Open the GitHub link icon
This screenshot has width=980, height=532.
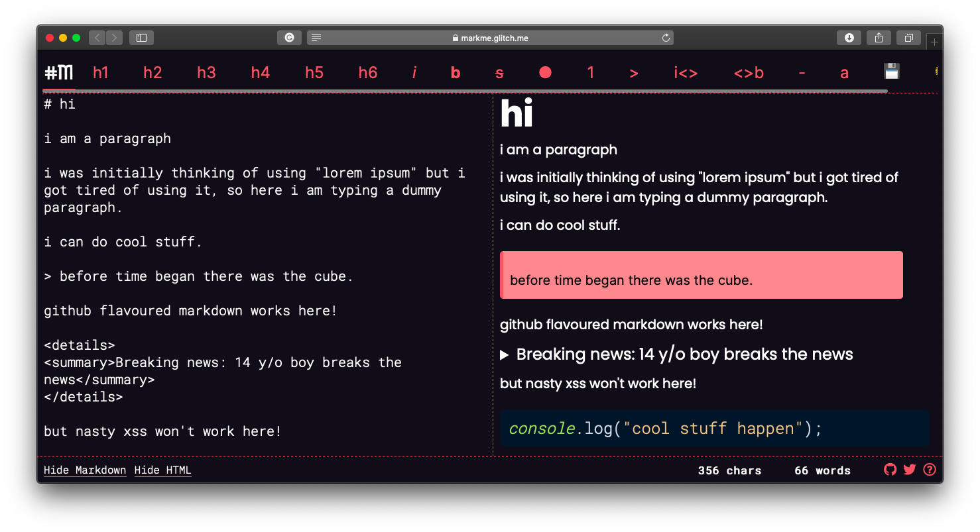pyautogui.click(x=890, y=470)
